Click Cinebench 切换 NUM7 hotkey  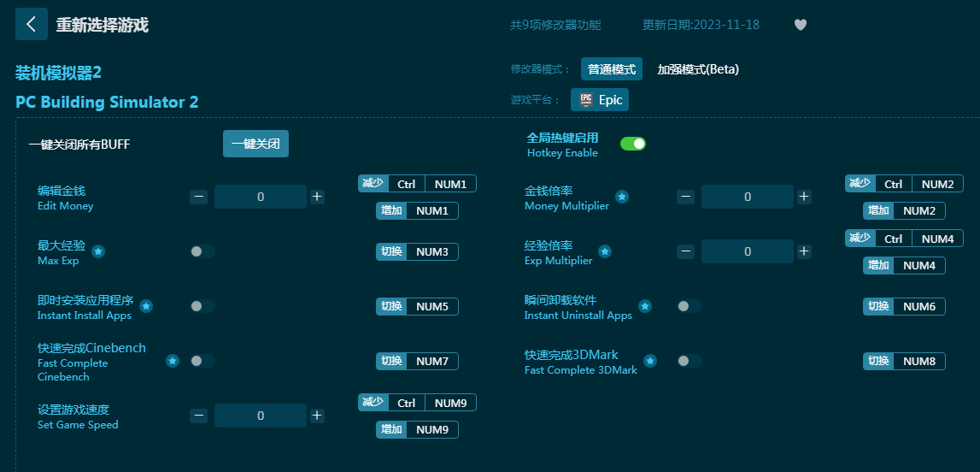coord(417,362)
